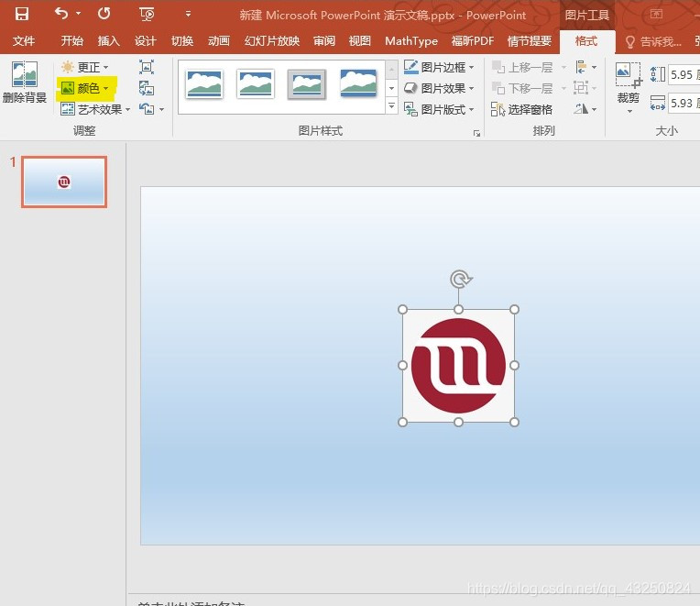Click the 下移一层 button
The width and height of the screenshot is (700, 606).
(522, 88)
